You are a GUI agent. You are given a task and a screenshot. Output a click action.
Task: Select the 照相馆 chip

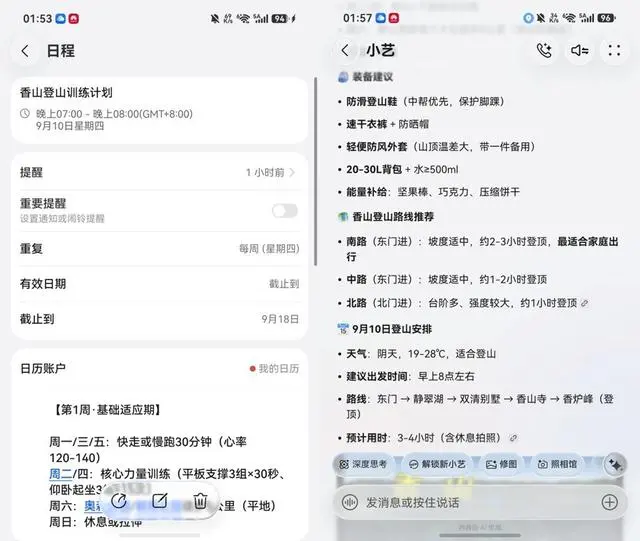click(558, 464)
